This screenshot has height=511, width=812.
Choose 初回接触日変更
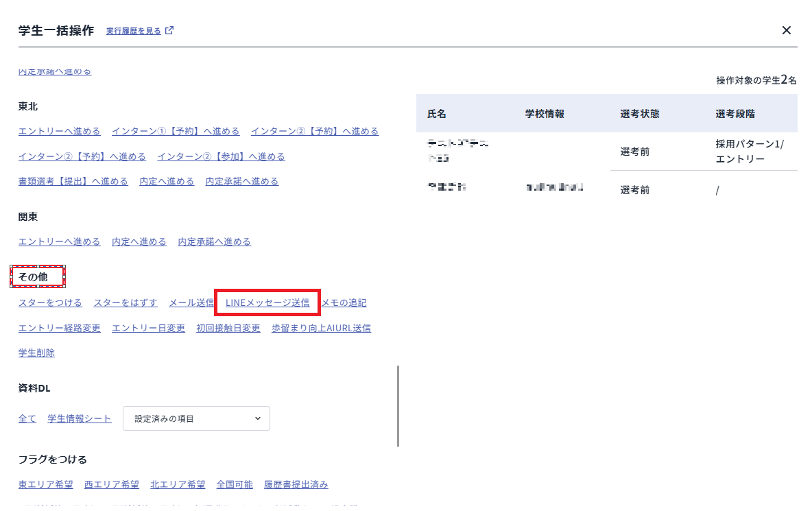point(228,328)
